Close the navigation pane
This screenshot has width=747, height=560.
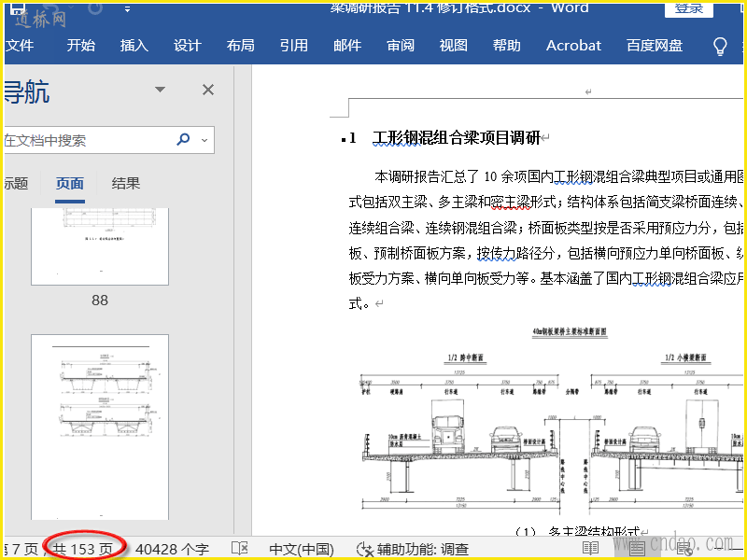[x=208, y=90]
